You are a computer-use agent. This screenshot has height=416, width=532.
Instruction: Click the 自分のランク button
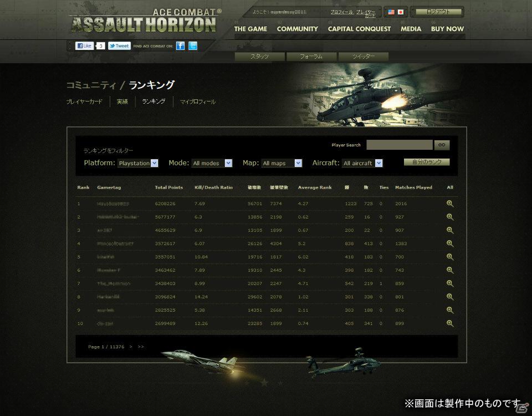[427, 162]
